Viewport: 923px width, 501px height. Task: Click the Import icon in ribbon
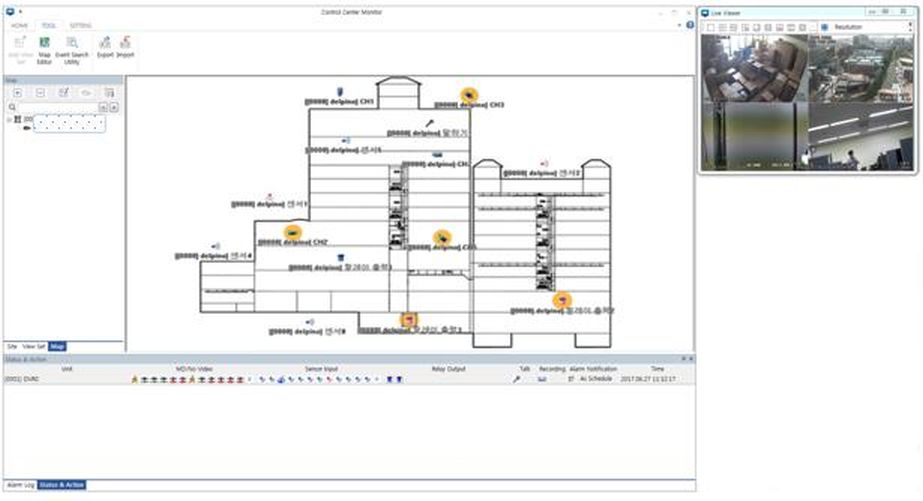tap(125, 46)
